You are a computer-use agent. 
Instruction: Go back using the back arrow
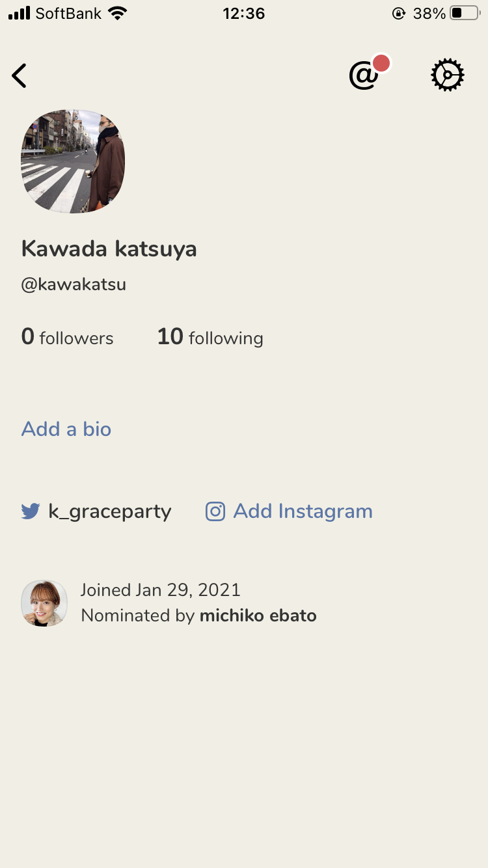point(20,76)
